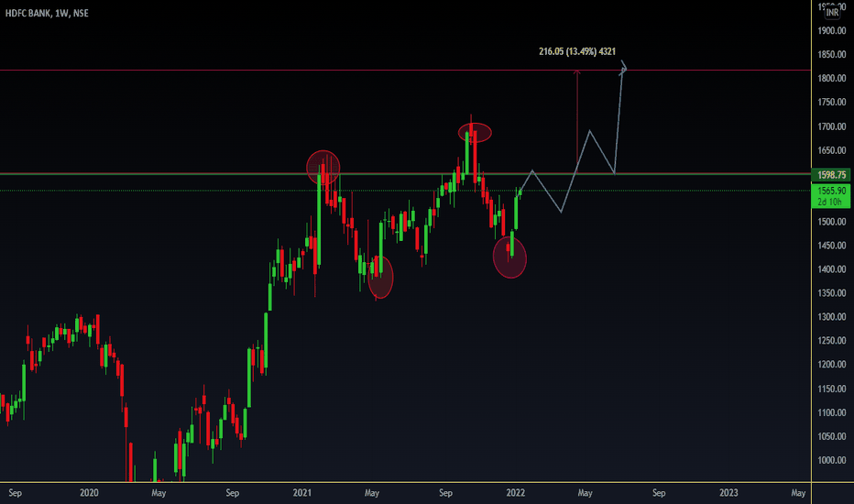854x504 pixels.
Task: Click the 2d 10h countdown label
Action: click(x=829, y=202)
